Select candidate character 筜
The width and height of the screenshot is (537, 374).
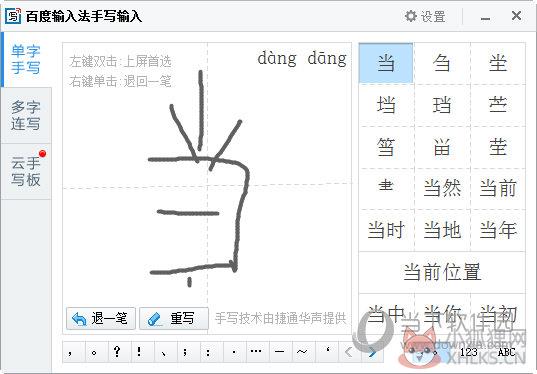point(386,147)
